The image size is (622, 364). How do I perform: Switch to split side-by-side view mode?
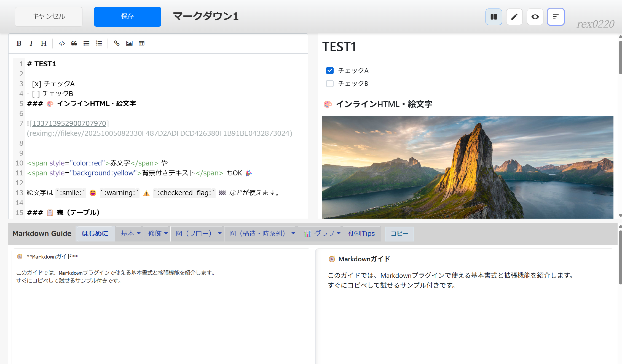click(x=494, y=17)
